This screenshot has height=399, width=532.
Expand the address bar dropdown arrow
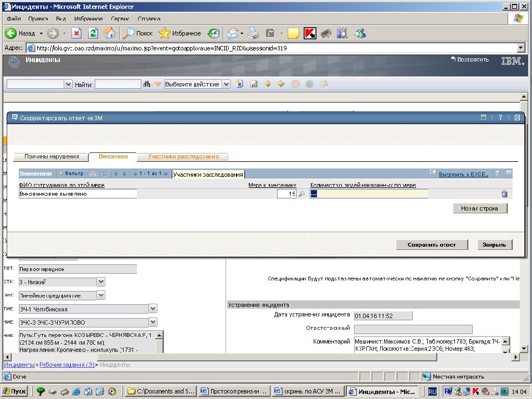pyautogui.click(x=521, y=48)
